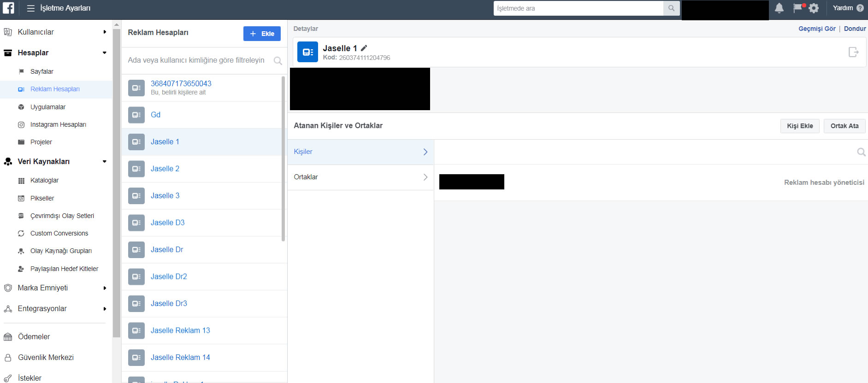Click the search icon in account filter field
868x383 pixels.
tap(278, 60)
